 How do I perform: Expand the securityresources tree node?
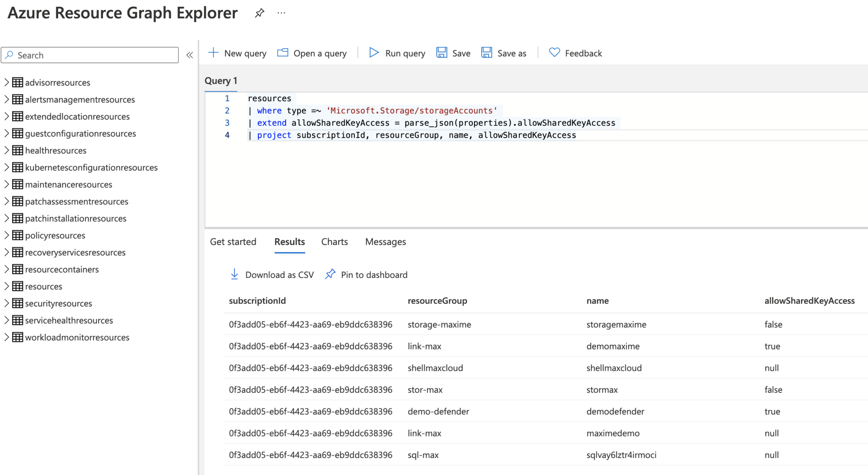click(x=6, y=303)
